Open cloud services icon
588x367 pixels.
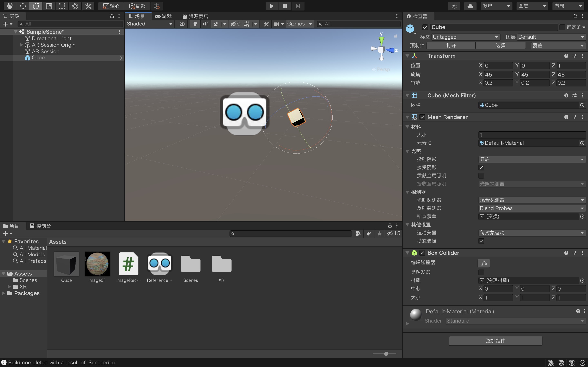pyautogui.click(x=470, y=6)
